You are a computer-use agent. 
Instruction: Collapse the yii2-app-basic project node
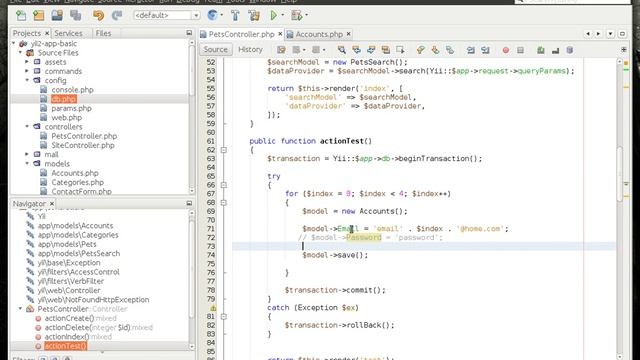[x=14, y=43]
